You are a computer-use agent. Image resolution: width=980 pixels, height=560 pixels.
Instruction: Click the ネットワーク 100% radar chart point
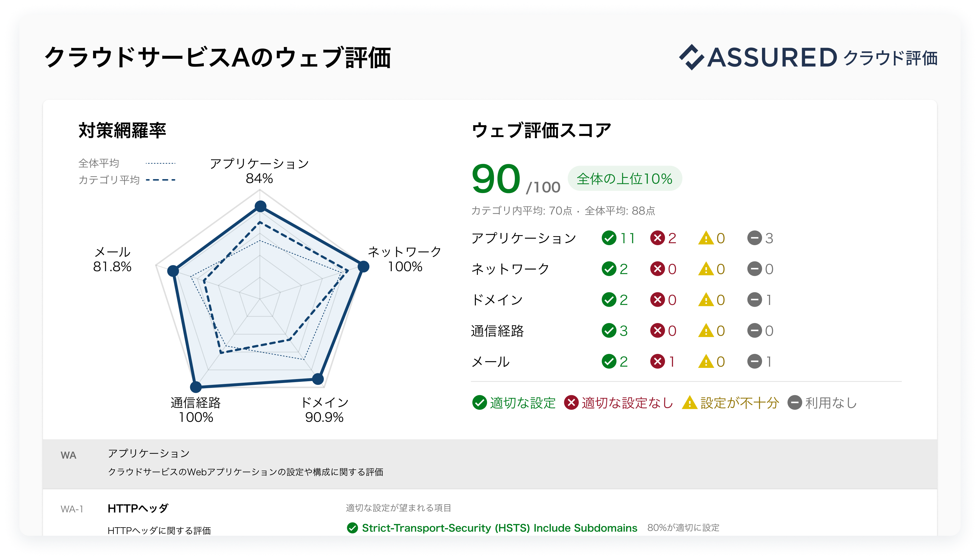tap(363, 266)
